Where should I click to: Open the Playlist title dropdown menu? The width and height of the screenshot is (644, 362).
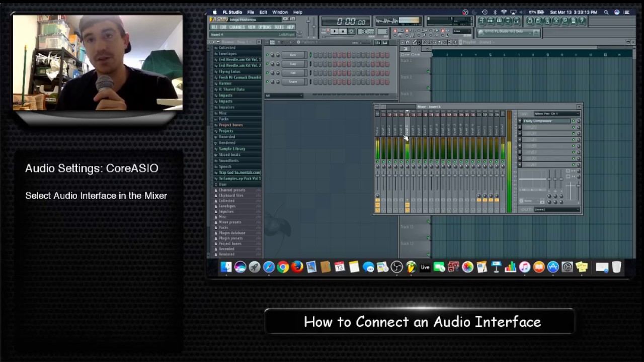coord(479,42)
